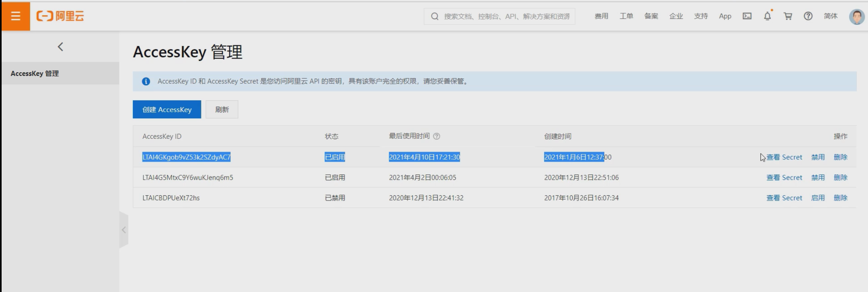Click the user avatar in the header
This screenshot has height=292, width=868.
point(856,16)
